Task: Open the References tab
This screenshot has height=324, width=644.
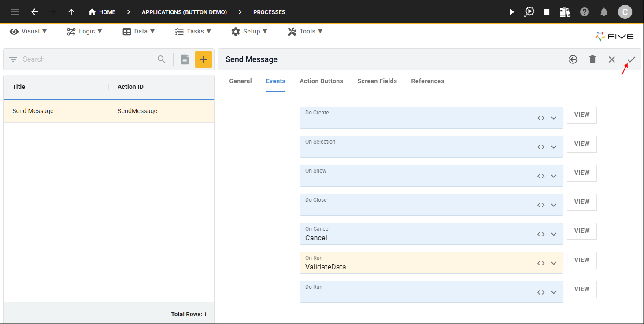Action: [x=428, y=81]
